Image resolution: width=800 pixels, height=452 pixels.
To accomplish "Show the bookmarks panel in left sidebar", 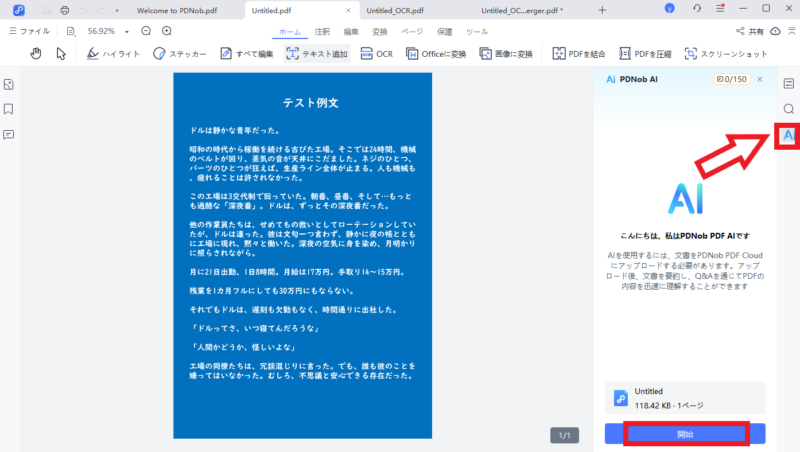I will pos(9,109).
